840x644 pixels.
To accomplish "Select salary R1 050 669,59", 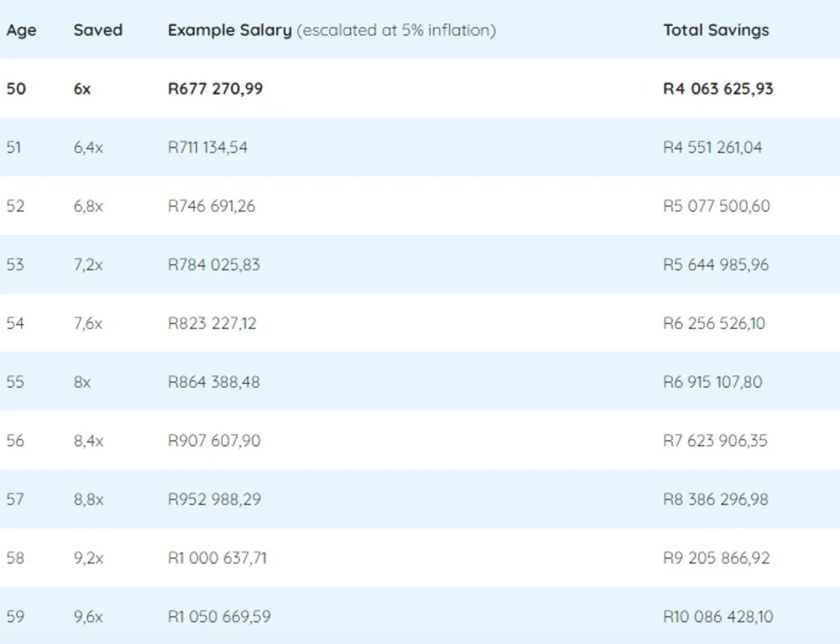I will click(x=219, y=616).
